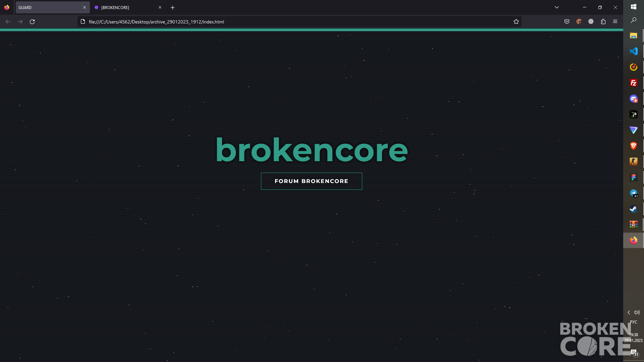
Task: Switch the РУС input language
Action: pyautogui.click(x=634, y=322)
